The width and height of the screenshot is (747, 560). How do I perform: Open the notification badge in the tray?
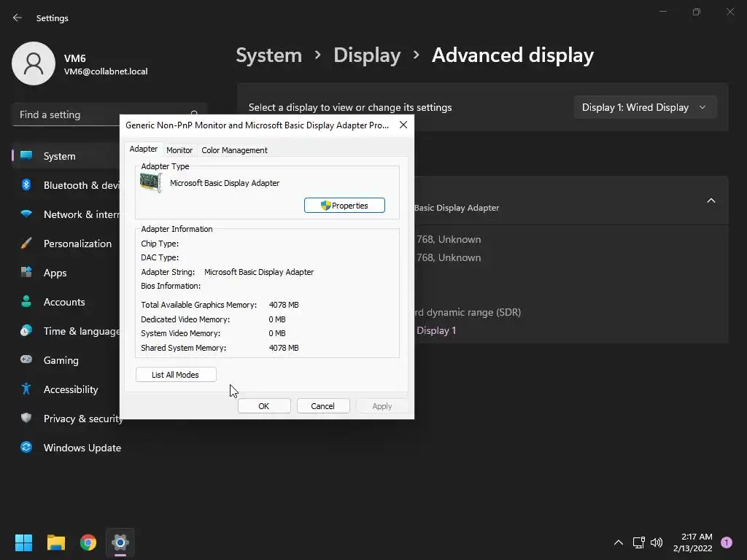(x=727, y=542)
